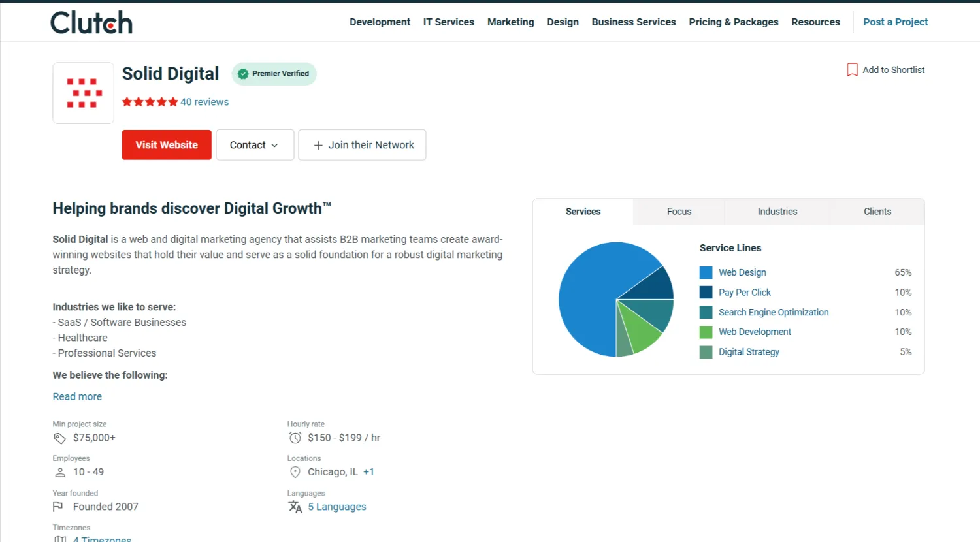Expand the +1 additional locations
Image resolution: width=980 pixels, height=542 pixels.
[x=368, y=471]
